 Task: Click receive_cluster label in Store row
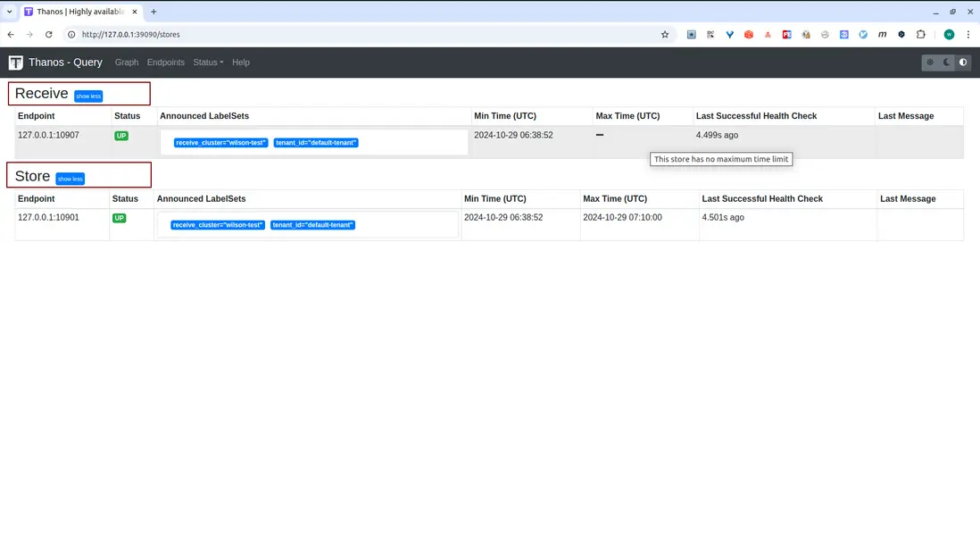[x=218, y=225]
